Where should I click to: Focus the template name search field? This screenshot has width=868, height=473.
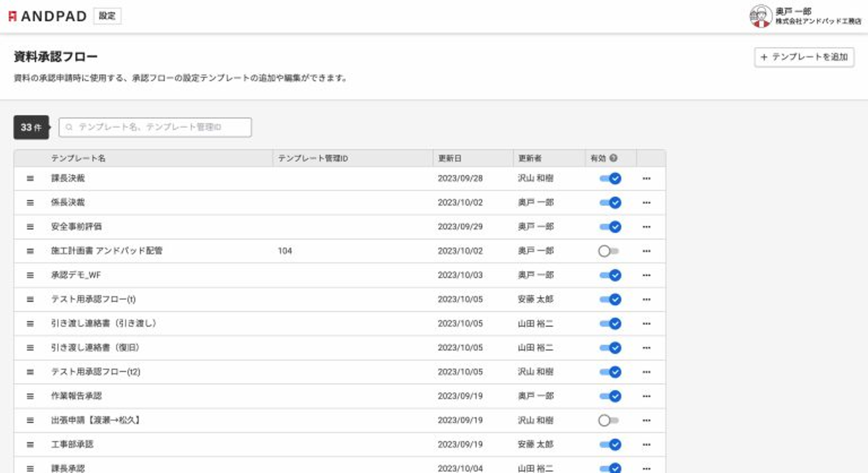(x=155, y=127)
